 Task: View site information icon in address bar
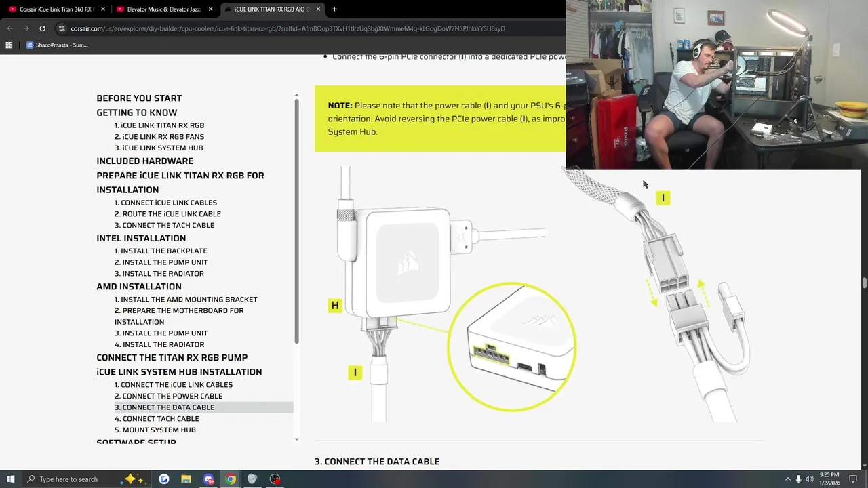(62, 28)
